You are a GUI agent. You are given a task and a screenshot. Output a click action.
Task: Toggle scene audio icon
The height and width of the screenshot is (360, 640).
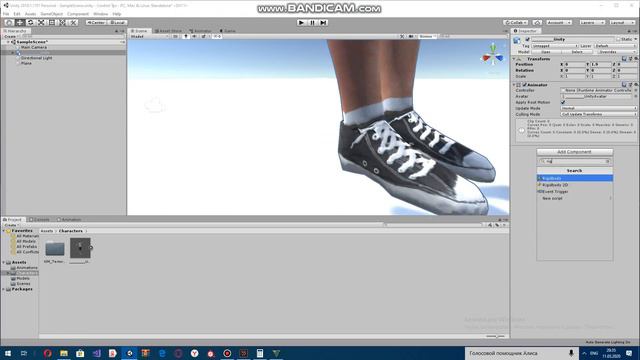pos(194,36)
